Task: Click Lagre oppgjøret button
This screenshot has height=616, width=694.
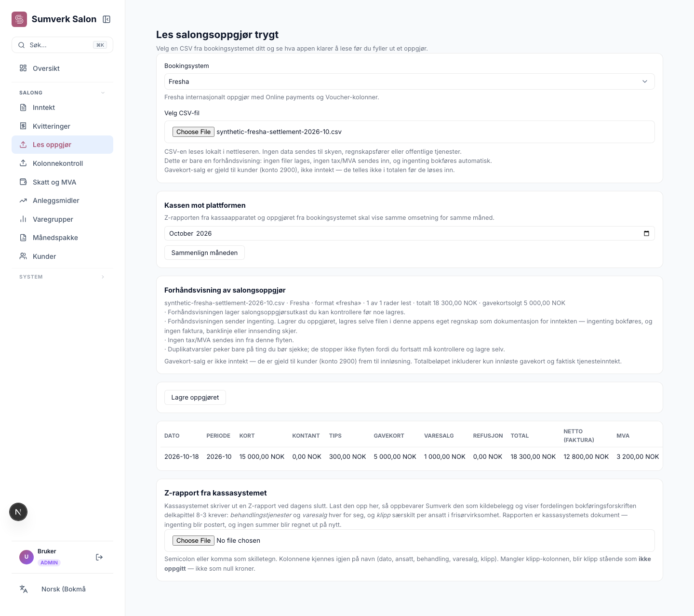Action: pyautogui.click(x=195, y=398)
